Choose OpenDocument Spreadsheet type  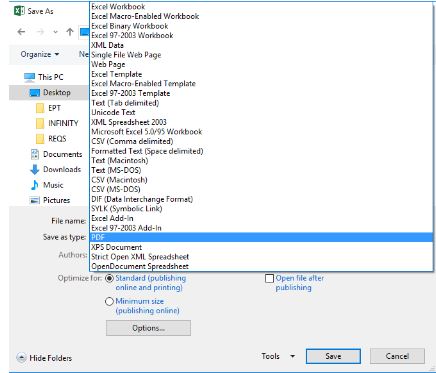coord(262,267)
